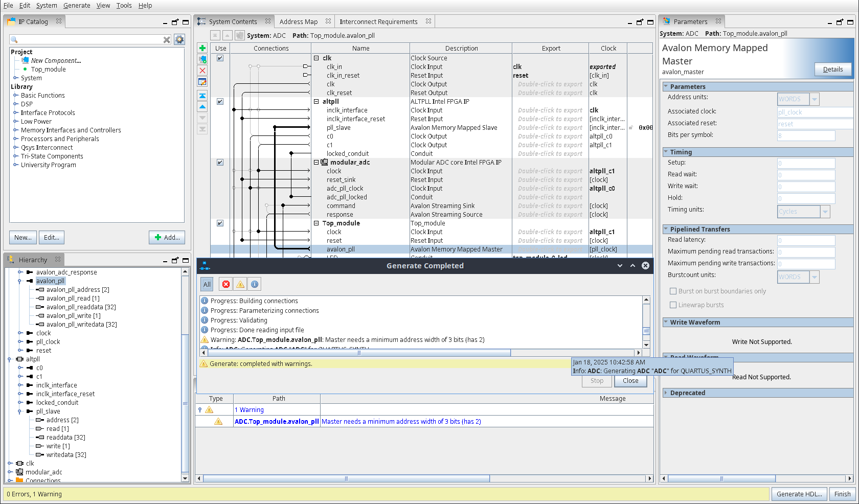Image resolution: width=859 pixels, height=504 pixels.
Task: Click the Generate HDL... button
Action: coord(799,494)
